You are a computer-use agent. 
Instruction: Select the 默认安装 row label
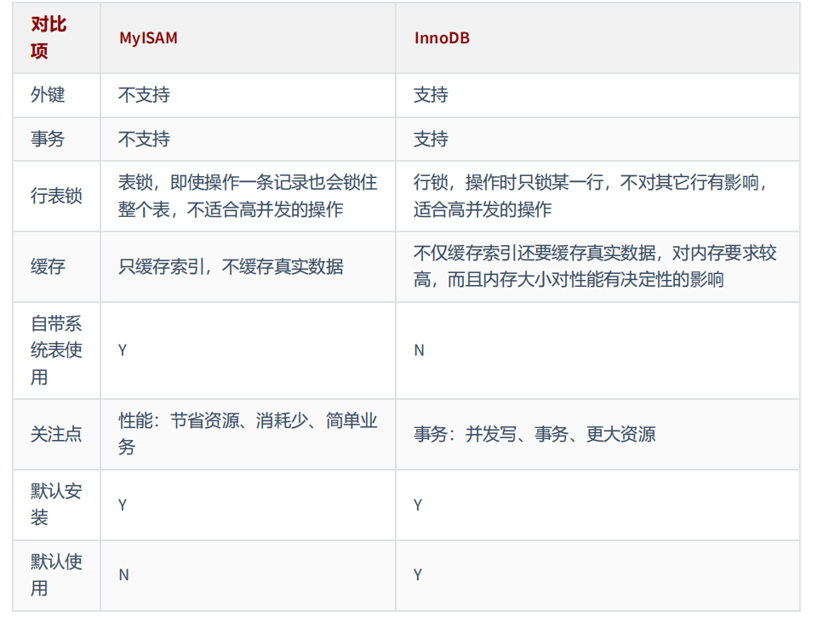[x=56, y=504]
